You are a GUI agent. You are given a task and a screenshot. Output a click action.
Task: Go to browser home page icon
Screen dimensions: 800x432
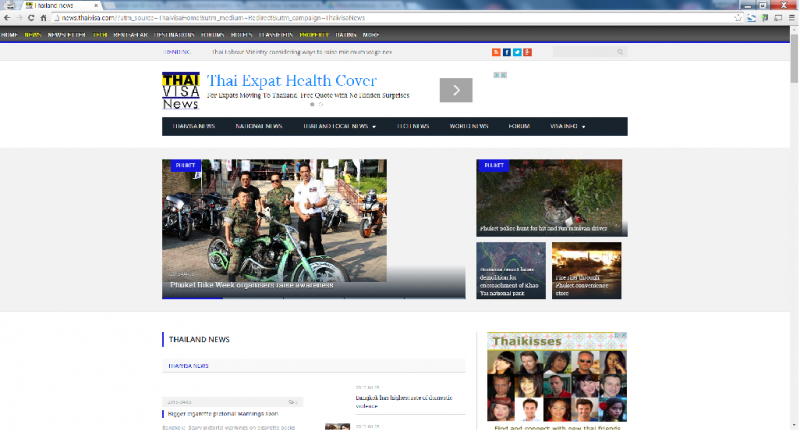point(43,18)
